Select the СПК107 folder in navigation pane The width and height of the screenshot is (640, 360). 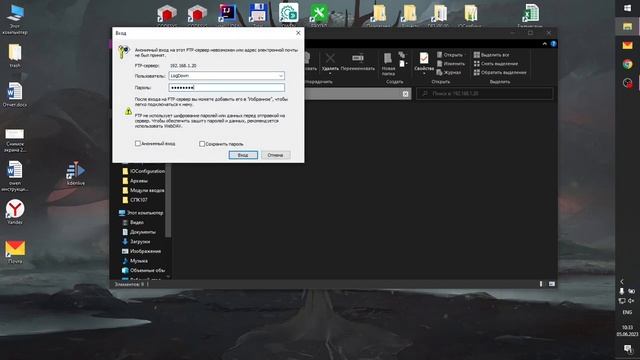(x=135, y=200)
